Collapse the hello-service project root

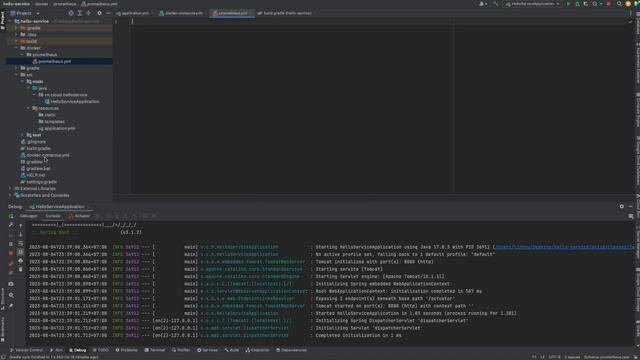pyautogui.click(x=10, y=21)
